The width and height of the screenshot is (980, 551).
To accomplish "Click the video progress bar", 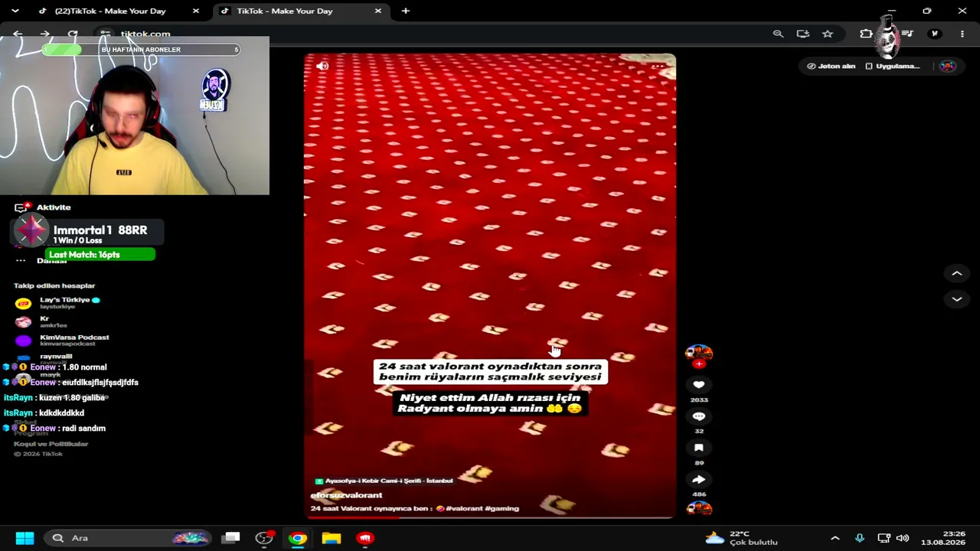I will pyautogui.click(x=490, y=517).
